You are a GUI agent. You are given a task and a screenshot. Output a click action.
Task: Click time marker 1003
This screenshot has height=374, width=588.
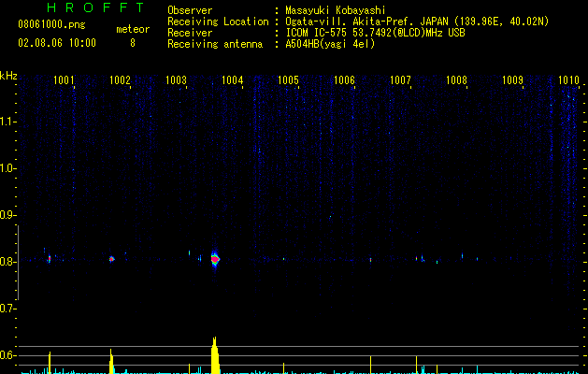pos(176,79)
